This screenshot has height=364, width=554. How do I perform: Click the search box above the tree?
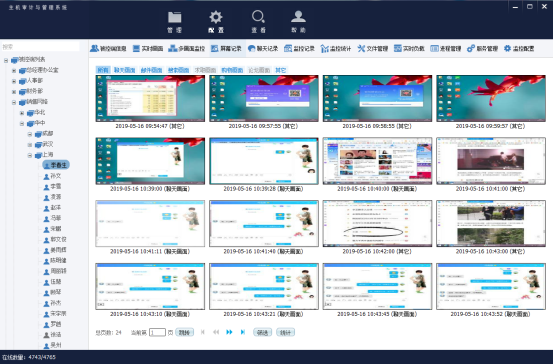click(40, 47)
